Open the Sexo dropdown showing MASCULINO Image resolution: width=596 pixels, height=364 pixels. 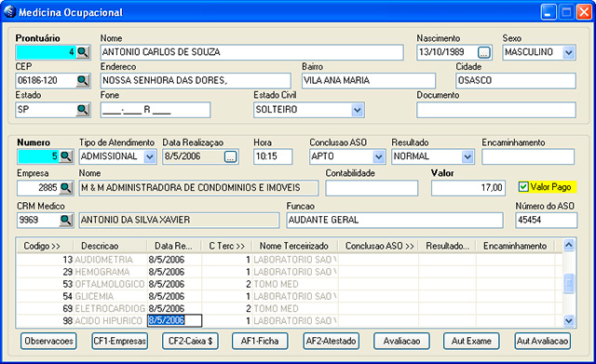click(x=569, y=52)
